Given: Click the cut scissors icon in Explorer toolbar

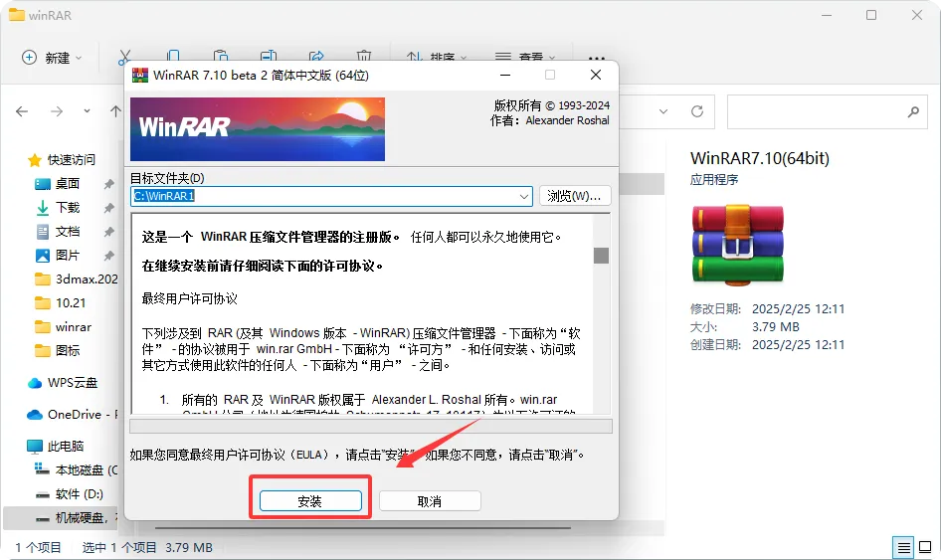Looking at the screenshot, I should coord(124,58).
